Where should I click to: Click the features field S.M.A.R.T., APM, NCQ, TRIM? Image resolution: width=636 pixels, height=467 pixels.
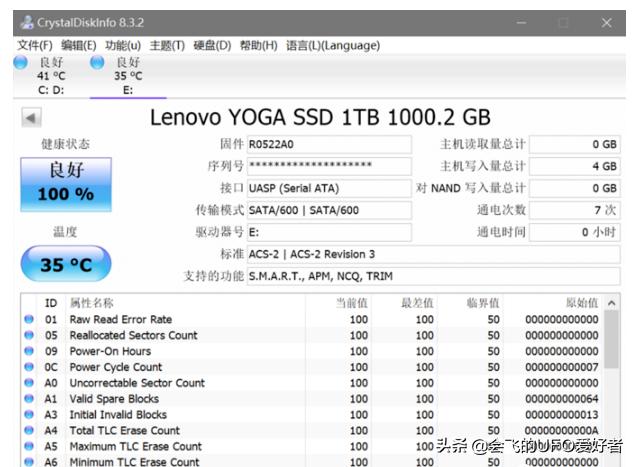click(x=433, y=276)
